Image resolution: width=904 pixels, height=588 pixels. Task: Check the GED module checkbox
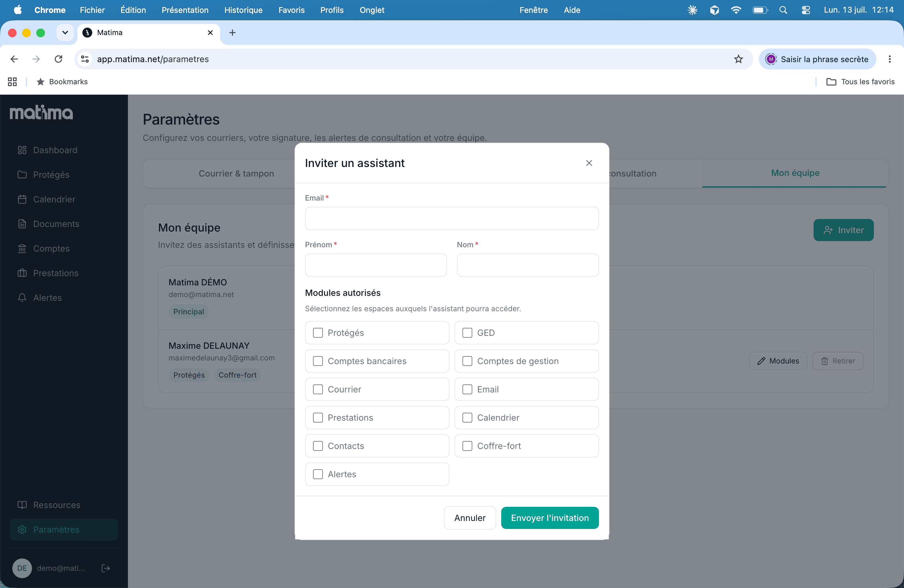point(467,333)
